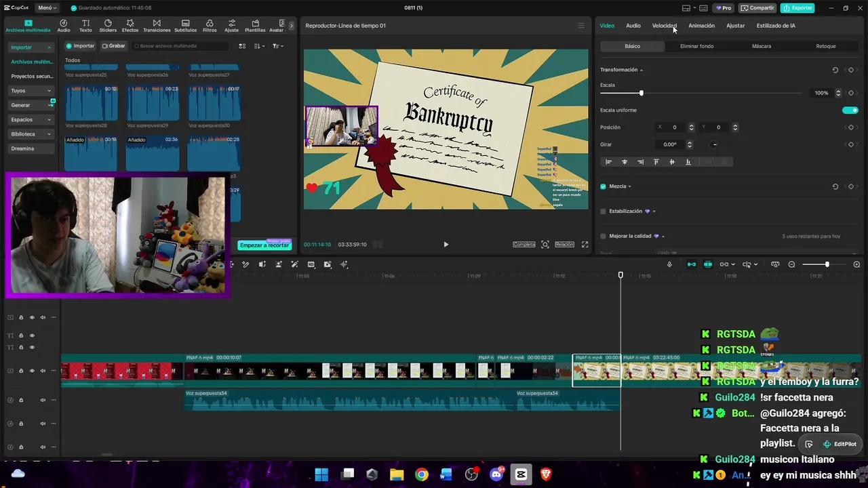868x488 pixels.
Task: Open the media sort order dropdown
Action: click(260, 46)
